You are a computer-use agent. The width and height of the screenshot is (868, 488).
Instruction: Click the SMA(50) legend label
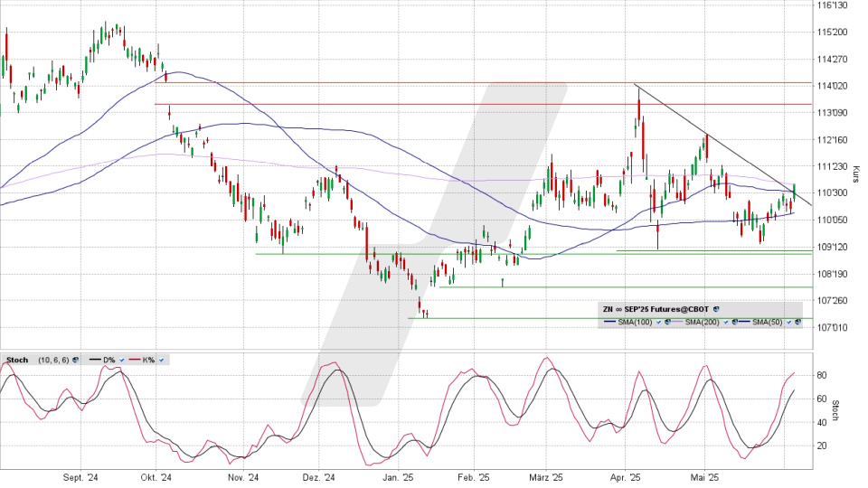pyautogui.click(x=768, y=322)
